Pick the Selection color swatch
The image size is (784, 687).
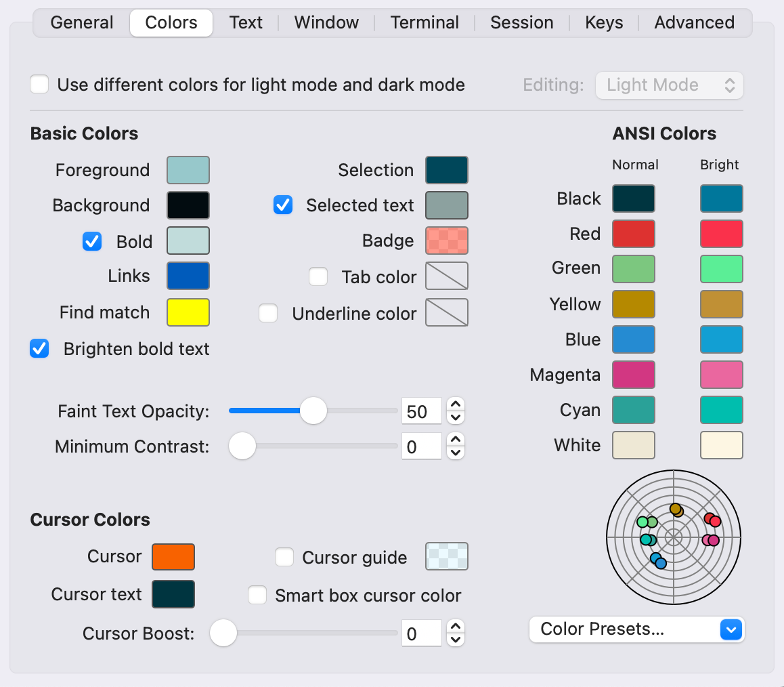447,170
